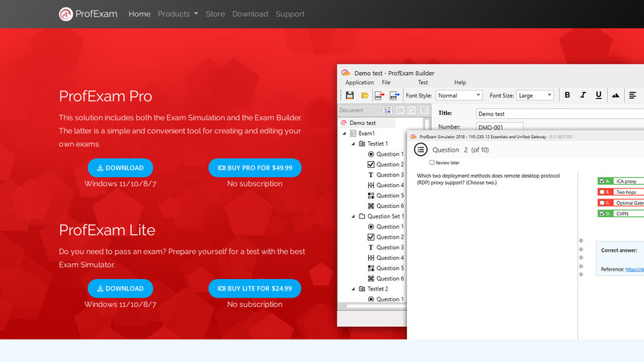The image size is (644, 362).
Task: Uncheck answer A ICA proxy checkbox
Action: tap(602, 181)
